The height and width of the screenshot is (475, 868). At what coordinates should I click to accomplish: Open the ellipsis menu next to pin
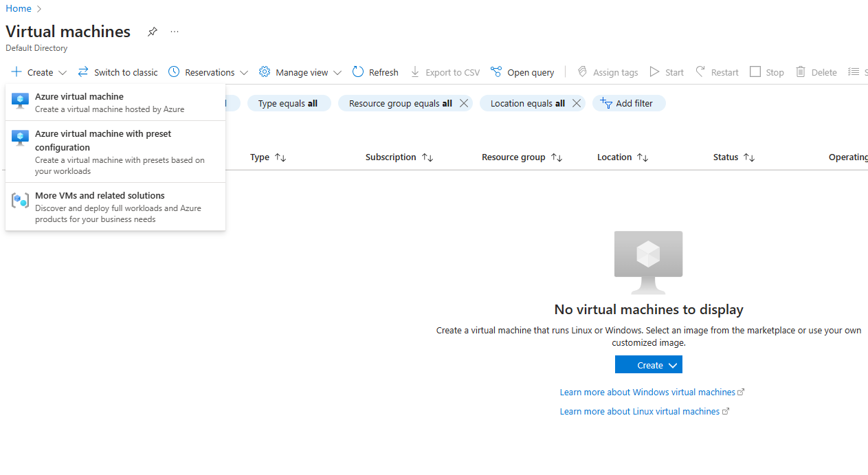[174, 32]
